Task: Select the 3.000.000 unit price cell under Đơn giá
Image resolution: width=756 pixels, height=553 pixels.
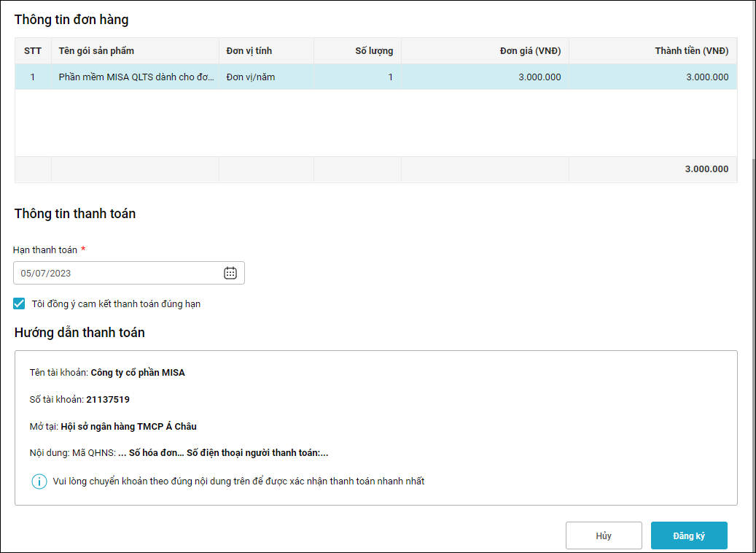Action: click(539, 77)
